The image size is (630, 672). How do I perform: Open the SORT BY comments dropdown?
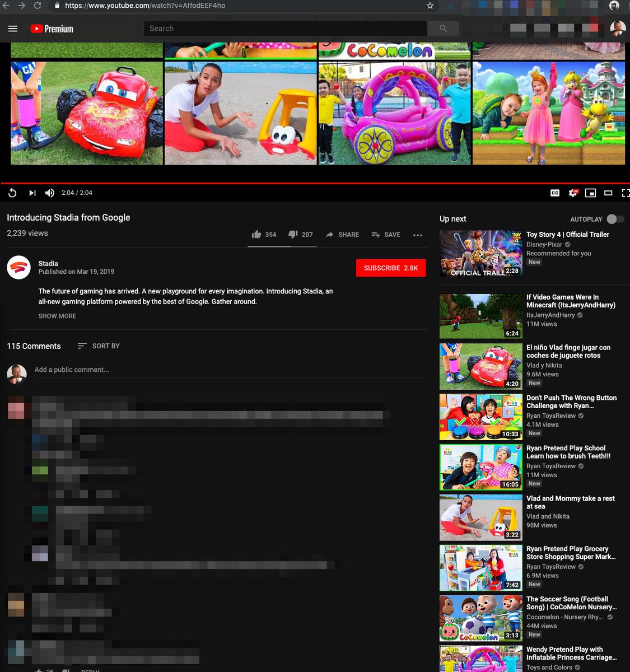(x=99, y=346)
